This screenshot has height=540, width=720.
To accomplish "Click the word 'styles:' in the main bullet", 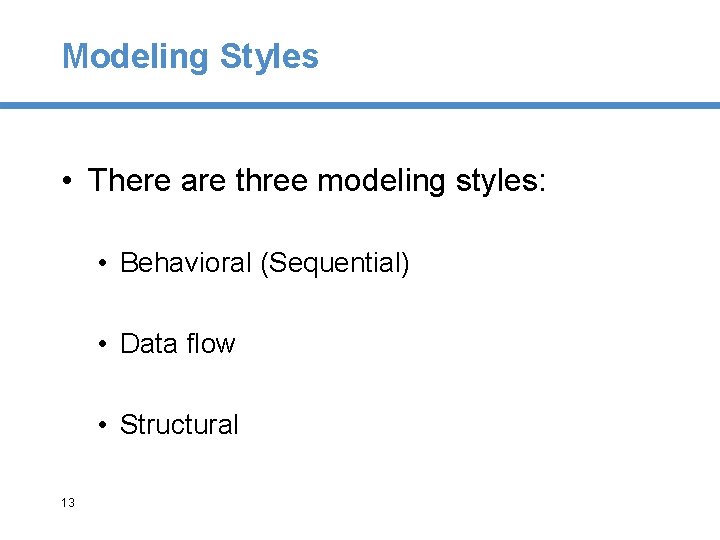I will (x=501, y=181).
